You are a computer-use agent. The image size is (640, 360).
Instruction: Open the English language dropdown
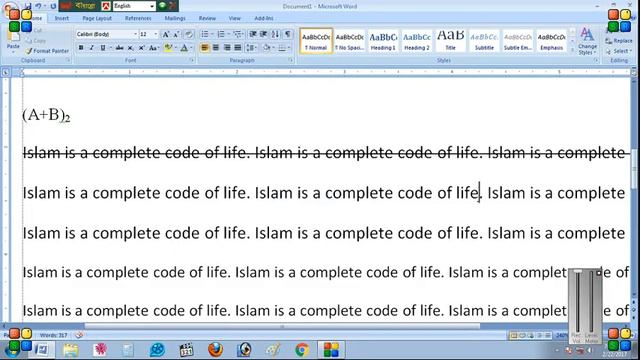[x=152, y=6]
